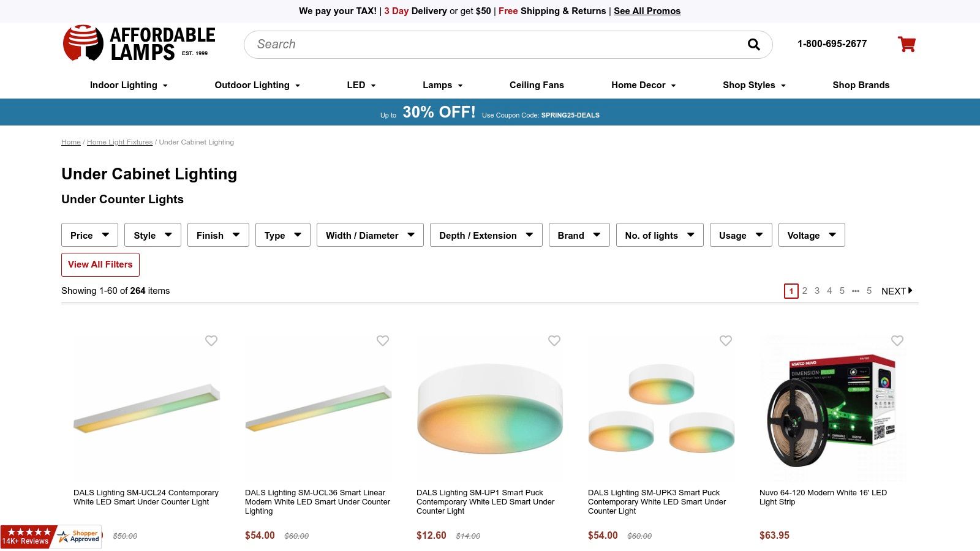This screenshot has height=551, width=980.
Task: Open the See All Promos link
Action: [x=647, y=11]
